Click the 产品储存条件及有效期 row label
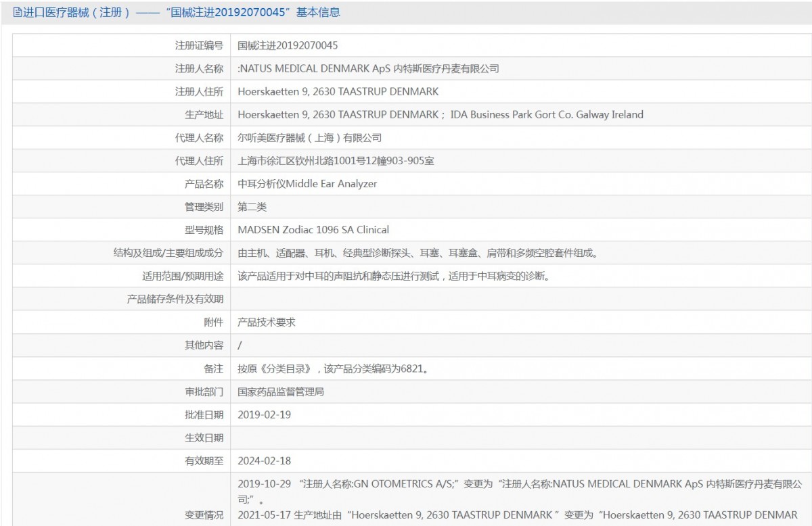The image size is (812, 526). tap(175, 299)
